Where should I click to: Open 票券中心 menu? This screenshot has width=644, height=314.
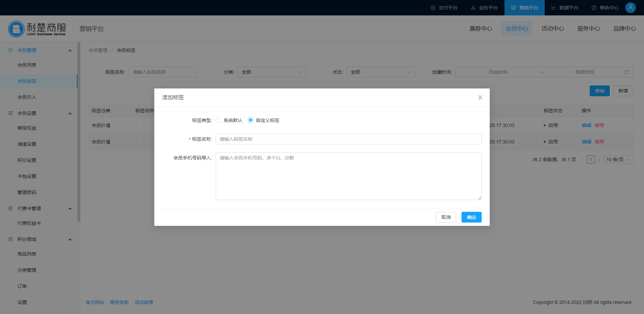pos(481,29)
